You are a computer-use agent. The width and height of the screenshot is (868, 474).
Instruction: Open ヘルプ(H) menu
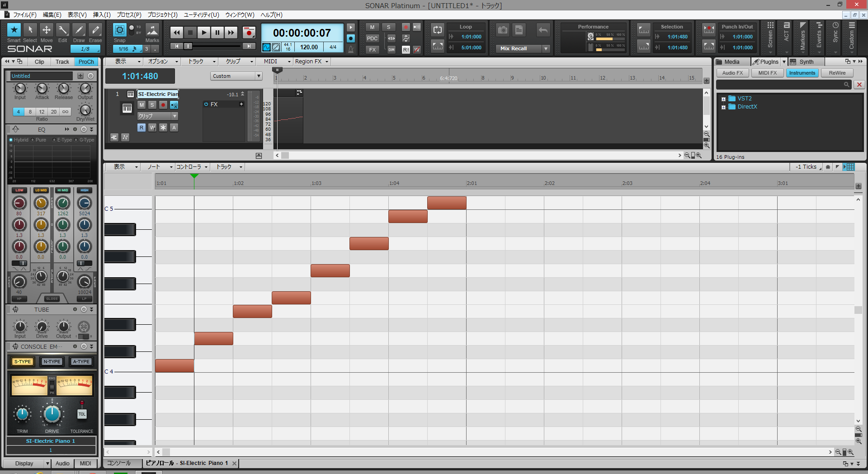coord(272,14)
